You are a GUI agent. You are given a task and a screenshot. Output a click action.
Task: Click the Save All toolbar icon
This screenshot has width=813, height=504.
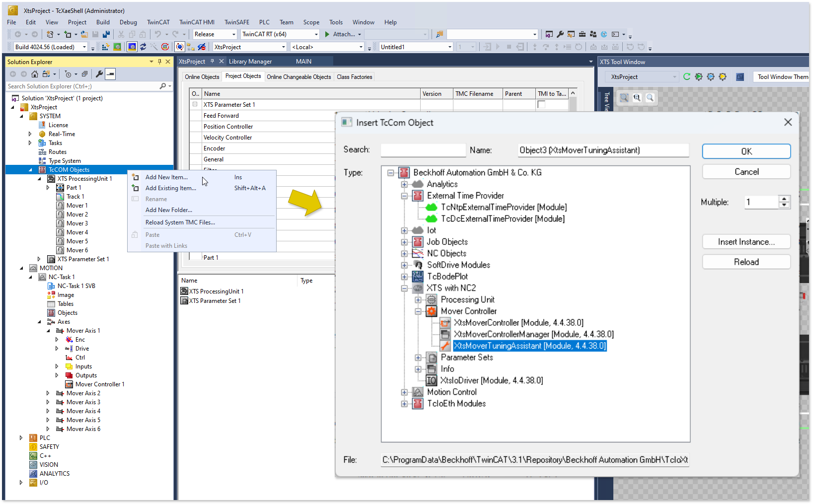pos(106,34)
